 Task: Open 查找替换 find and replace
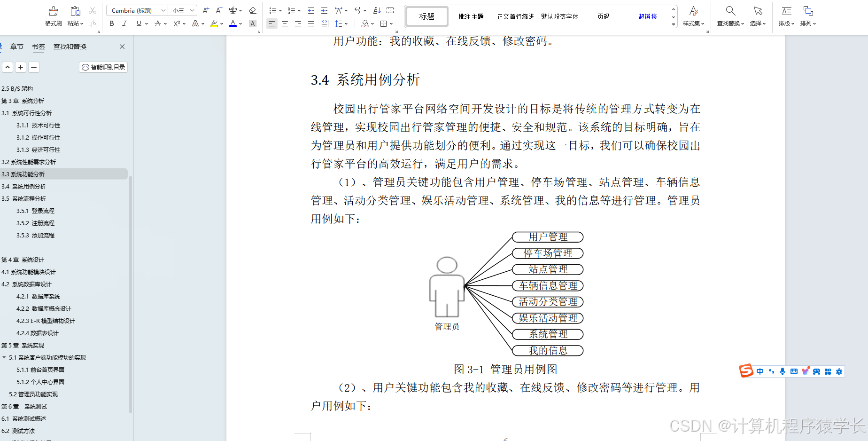pos(730,16)
